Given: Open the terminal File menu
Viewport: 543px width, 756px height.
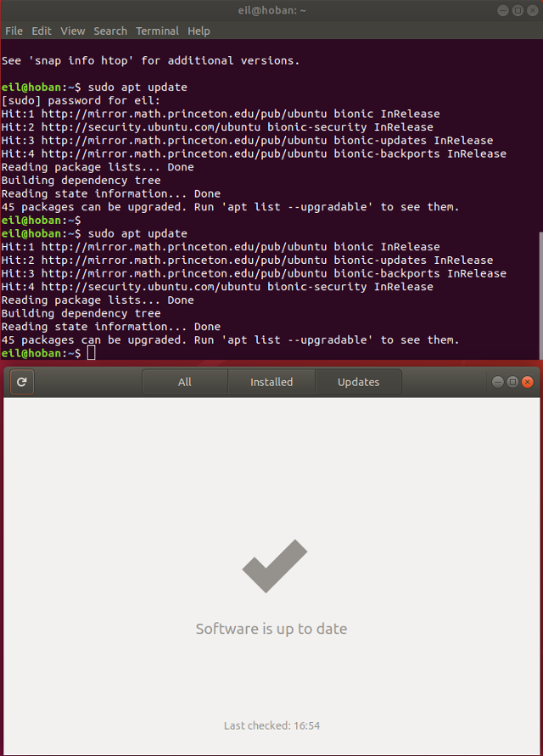Looking at the screenshot, I should (x=14, y=31).
